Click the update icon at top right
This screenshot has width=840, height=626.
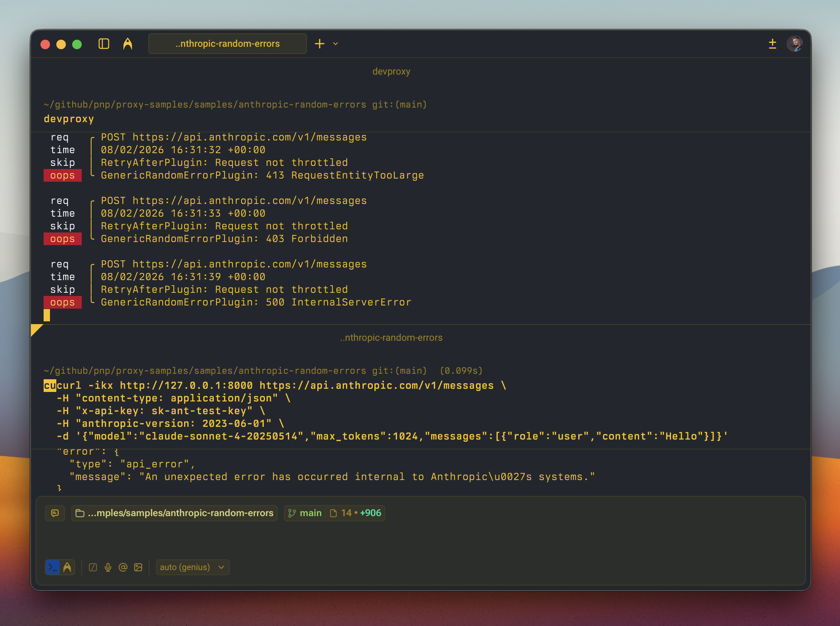[x=772, y=44]
